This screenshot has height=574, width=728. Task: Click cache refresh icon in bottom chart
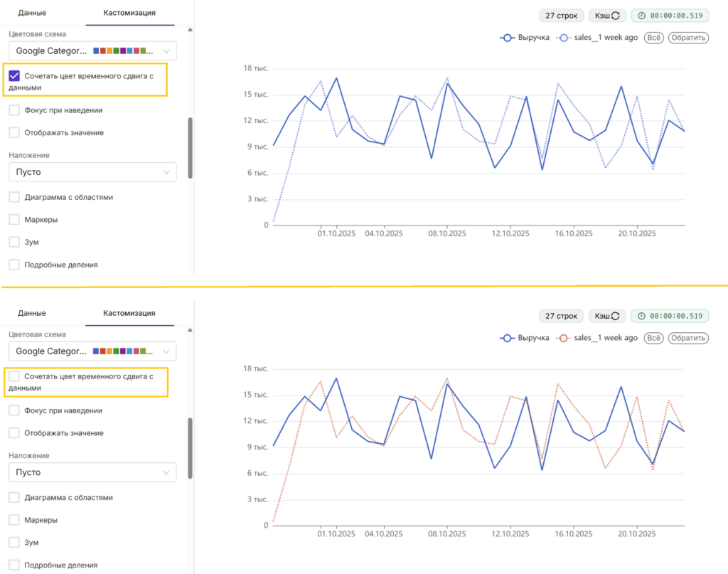click(x=616, y=317)
